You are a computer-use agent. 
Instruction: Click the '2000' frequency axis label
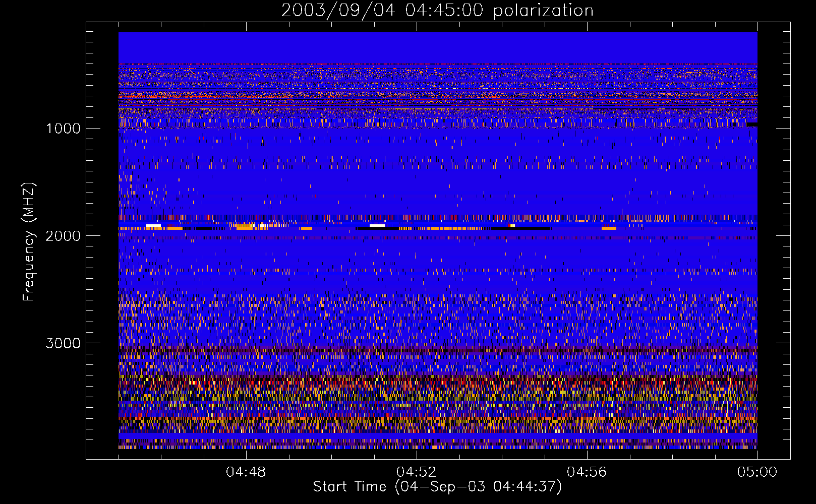[x=64, y=236]
